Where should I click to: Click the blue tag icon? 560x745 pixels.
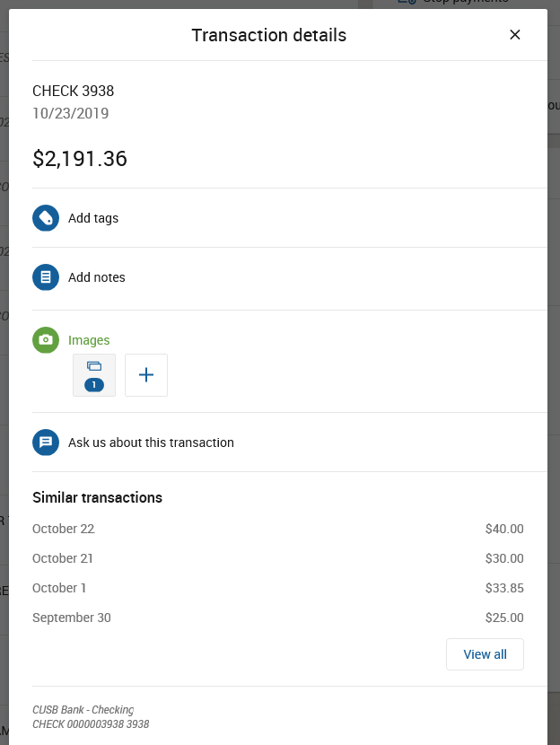click(x=46, y=218)
